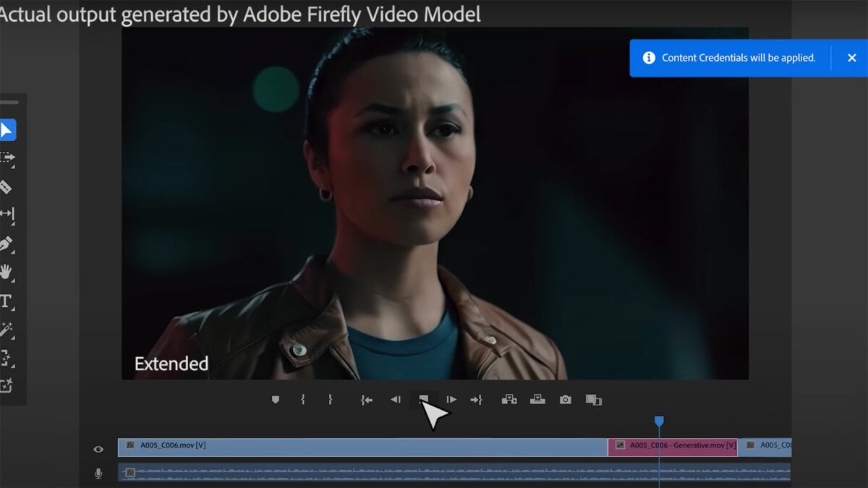The image size is (868, 488).
Task: Click the Go to In Point control
Action: [x=366, y=398]
